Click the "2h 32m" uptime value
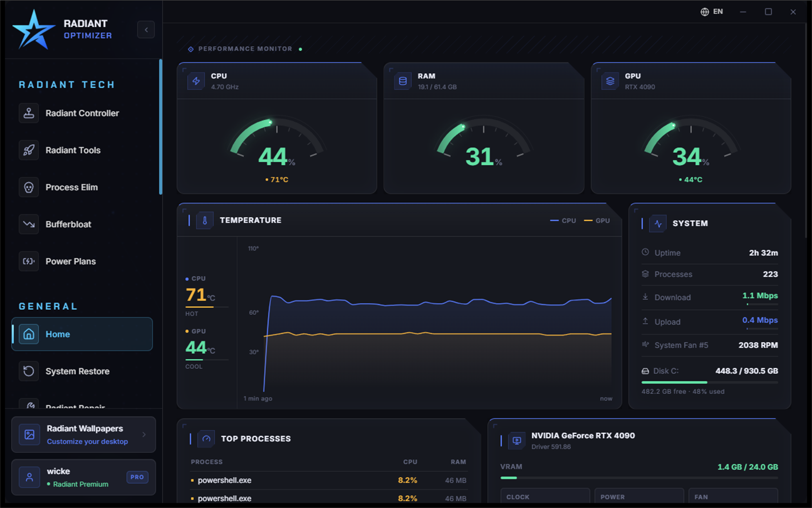The image size is (812, 508). tap(763, 253)
